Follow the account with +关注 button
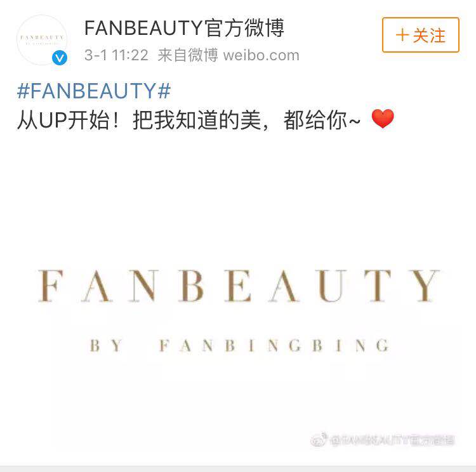The image size is (476, 472). pos(420,35)
